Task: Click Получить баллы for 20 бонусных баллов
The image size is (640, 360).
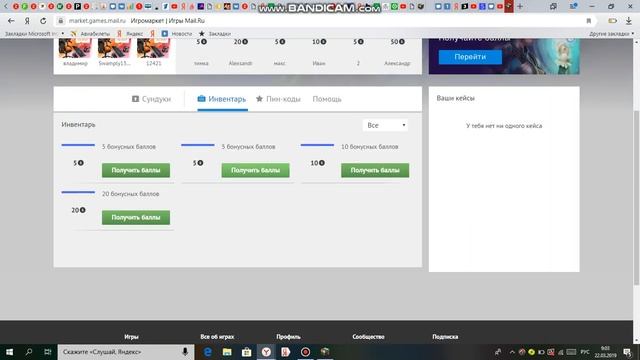Action: tap(136, 218)
